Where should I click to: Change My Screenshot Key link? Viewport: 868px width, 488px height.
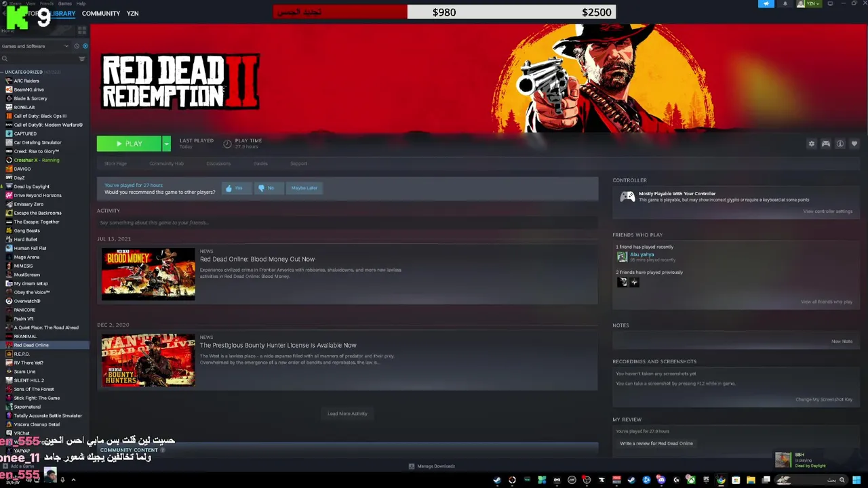(823, 399)
